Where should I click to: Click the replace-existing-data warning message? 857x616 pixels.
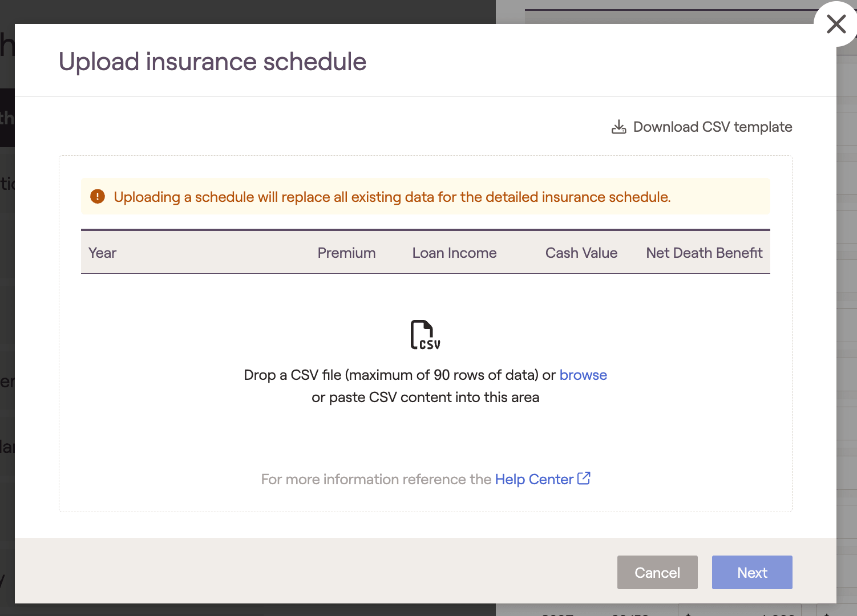point(392,197)
